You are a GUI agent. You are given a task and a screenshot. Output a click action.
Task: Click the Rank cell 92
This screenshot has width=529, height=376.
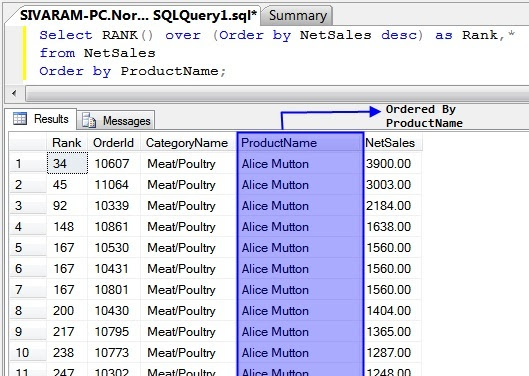pos(67,206)
